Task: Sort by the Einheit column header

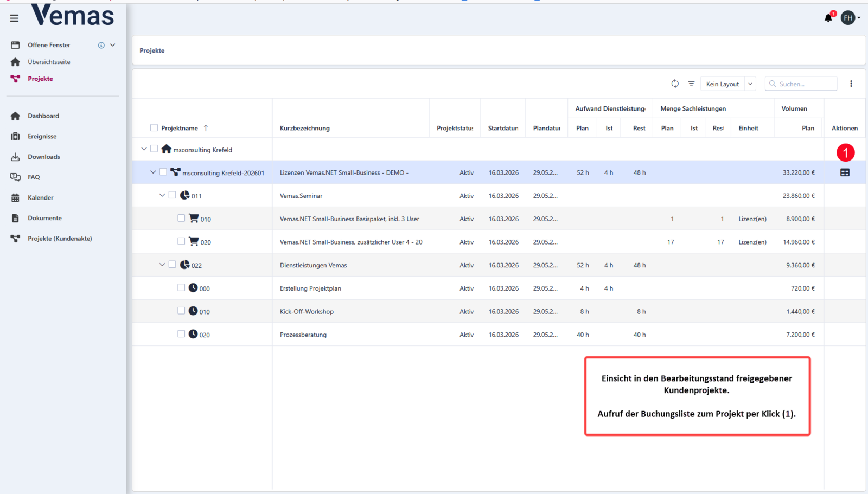Action: [x=748, y=129]
